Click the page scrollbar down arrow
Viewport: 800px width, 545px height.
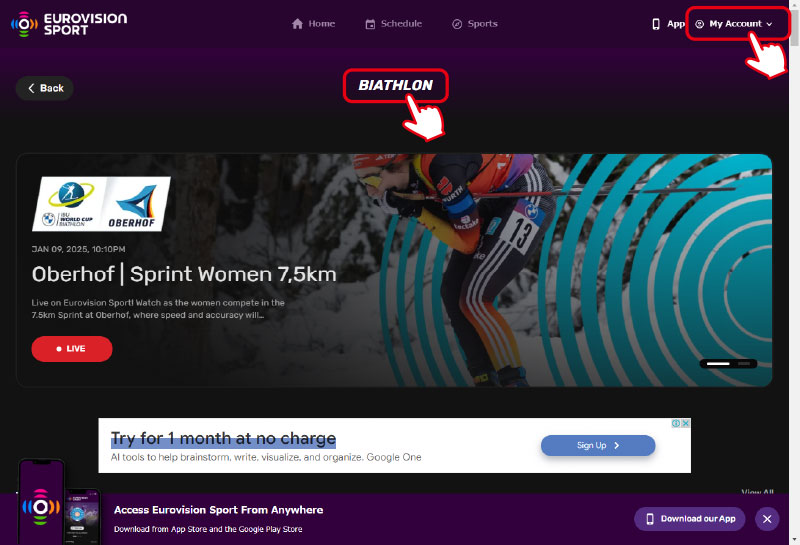point(794,539)
